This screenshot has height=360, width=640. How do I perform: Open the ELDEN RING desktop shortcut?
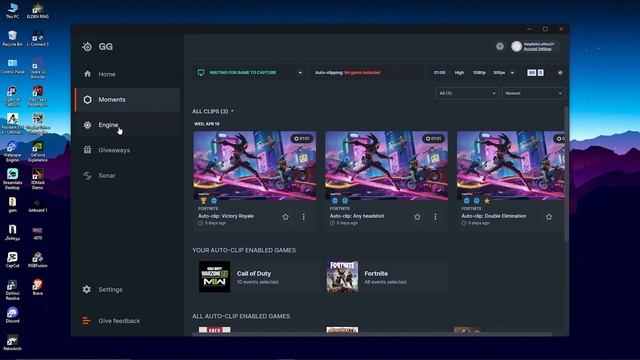coord(38,11)
